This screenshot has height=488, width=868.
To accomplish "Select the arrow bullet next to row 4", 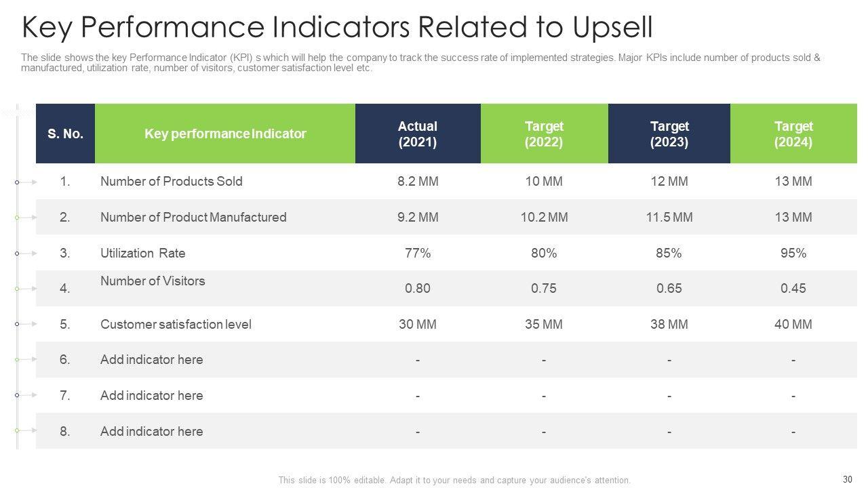I will [x=26, y=289].
